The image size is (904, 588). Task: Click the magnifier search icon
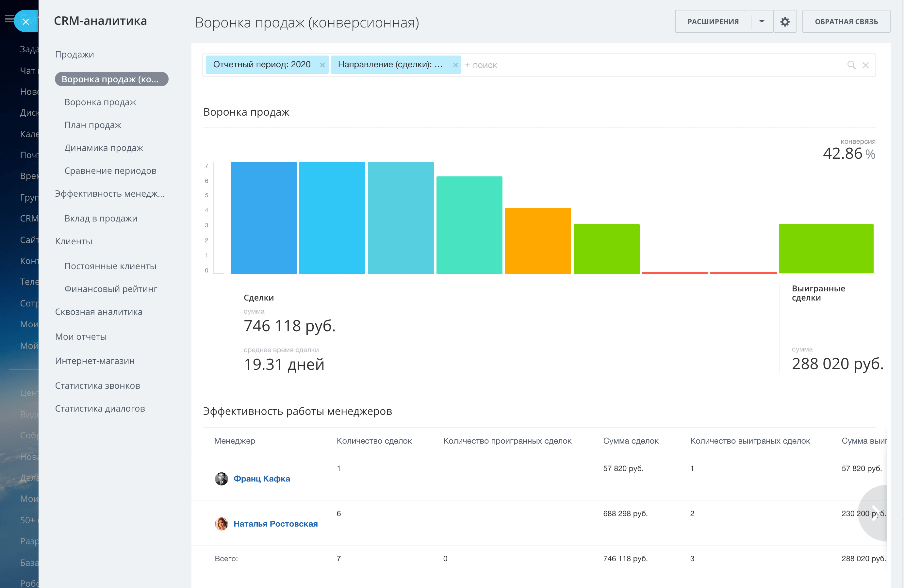pos(851,65)
